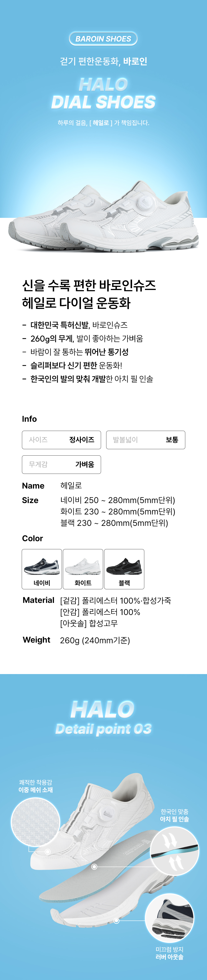Click the marker dot on the outsole
The image size is (207, 980).
117,921
